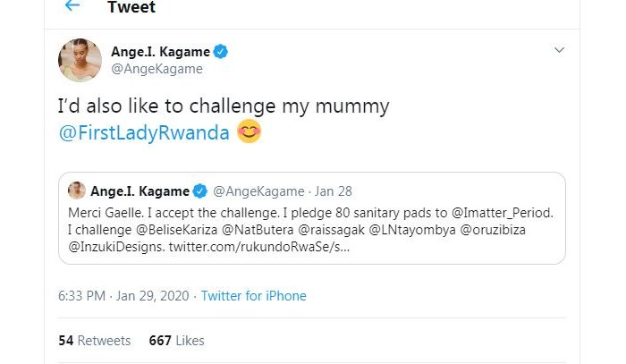Screen dimensions: 626x364
Task: View the 54 Retweets list
Action: coord(94,341)
